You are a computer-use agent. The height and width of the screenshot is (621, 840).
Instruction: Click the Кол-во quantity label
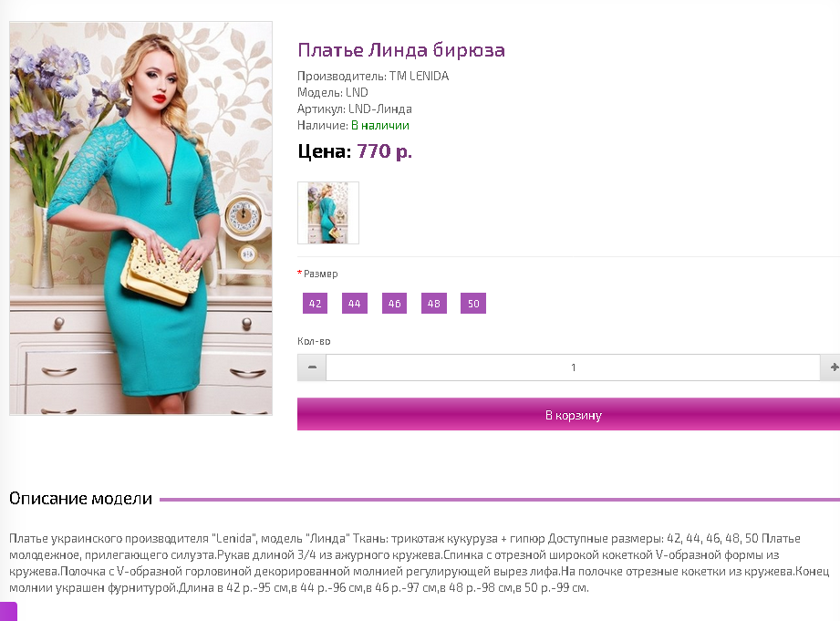(314, 341)
